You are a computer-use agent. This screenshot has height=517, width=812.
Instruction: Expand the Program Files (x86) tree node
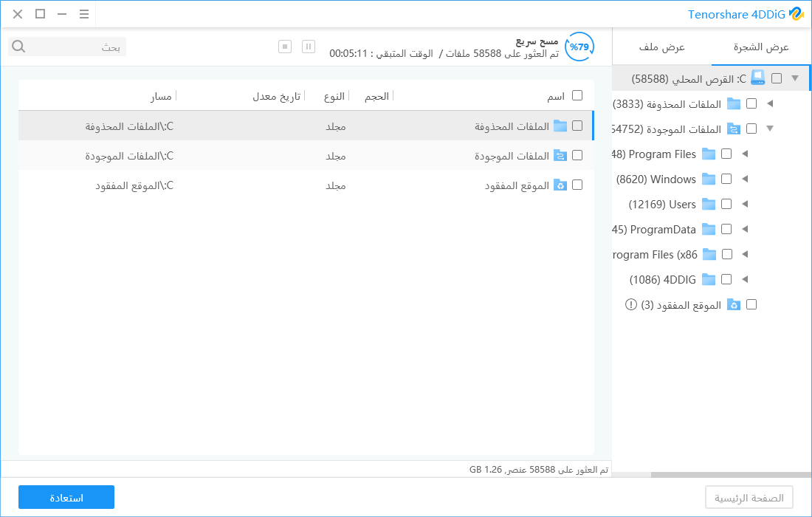(x=746, y=254)
